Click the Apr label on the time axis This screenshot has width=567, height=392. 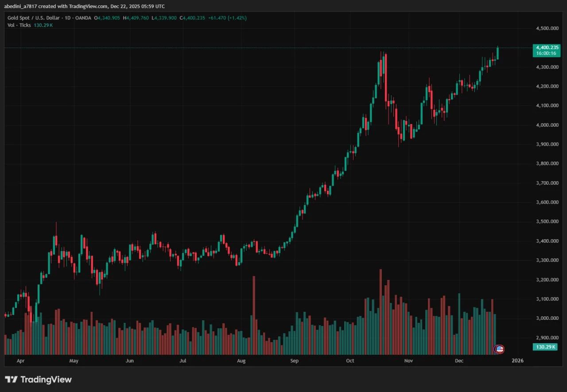click(20, 361)
